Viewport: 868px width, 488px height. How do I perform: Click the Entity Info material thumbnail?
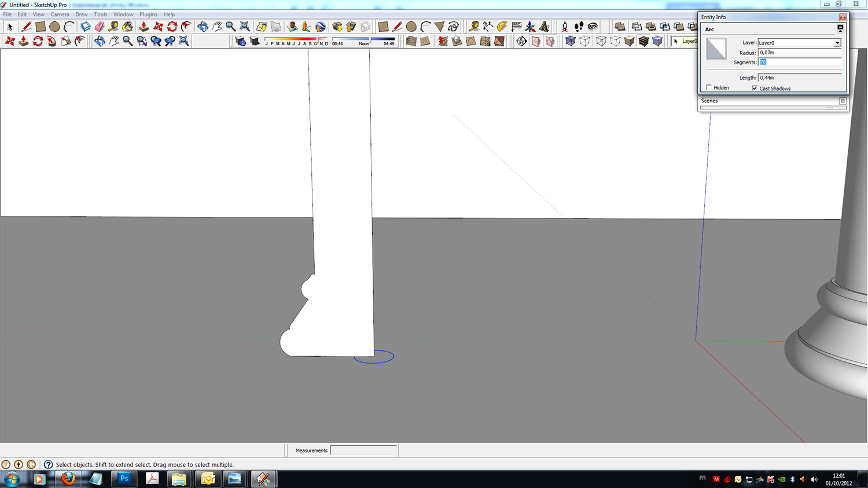pyautogui.click(x=716, y=49)
